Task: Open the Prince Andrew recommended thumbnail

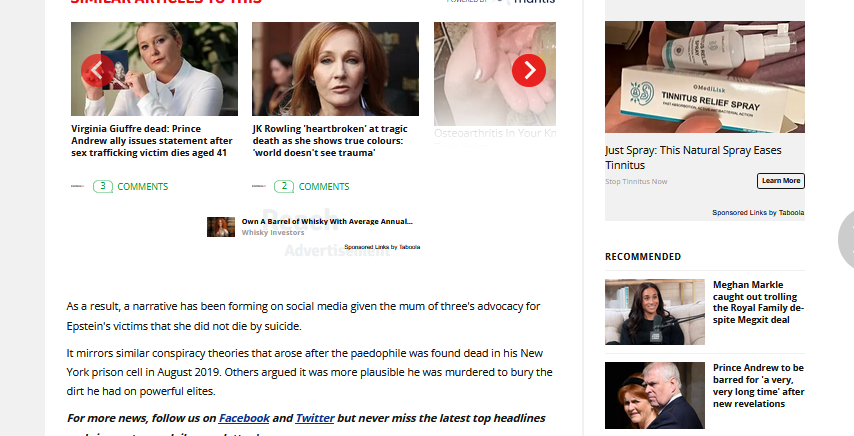Action: 655,395
